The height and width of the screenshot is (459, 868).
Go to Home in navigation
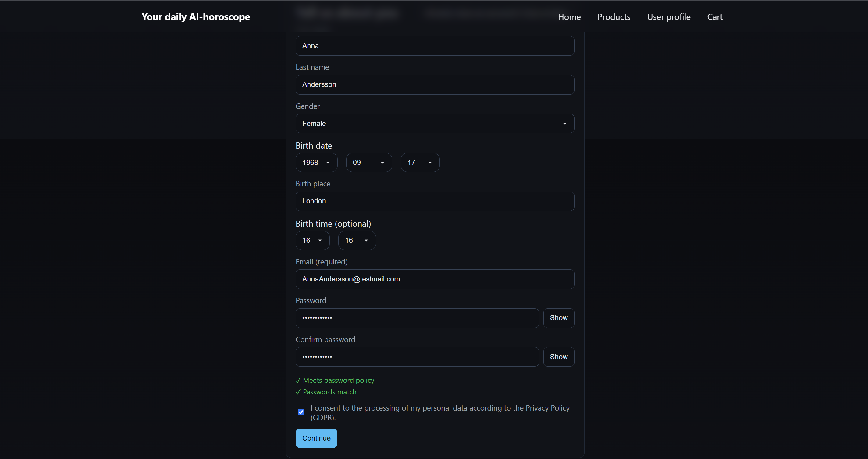569,17
